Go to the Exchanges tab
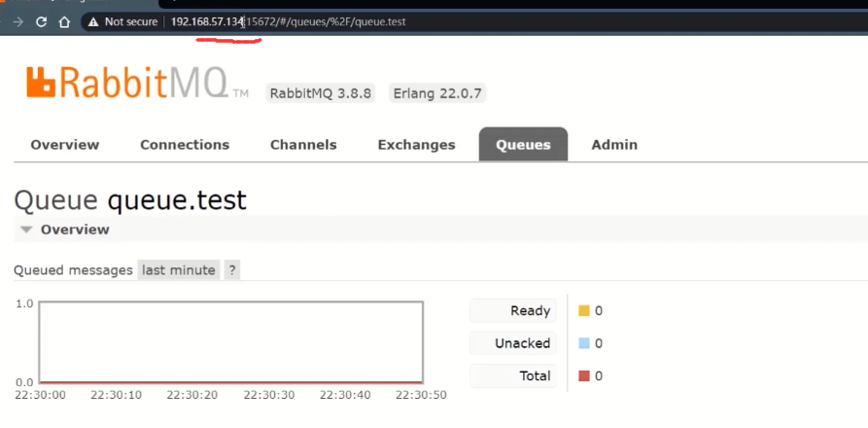 [416, 145]
